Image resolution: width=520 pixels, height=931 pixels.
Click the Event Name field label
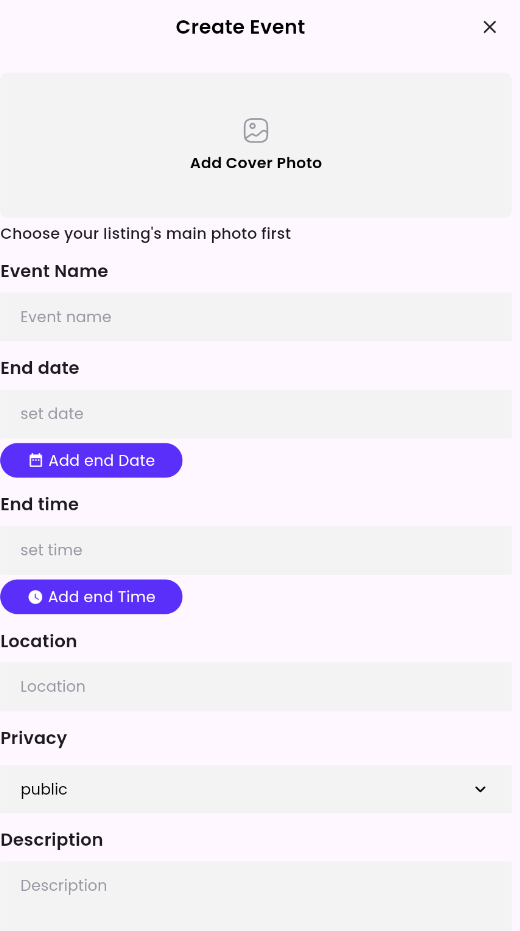(x=54, y=271)
